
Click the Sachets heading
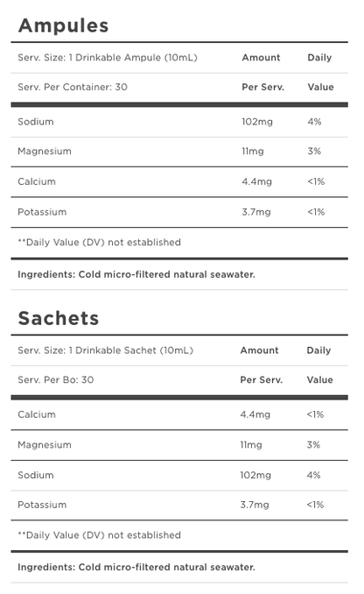[59, 318]
